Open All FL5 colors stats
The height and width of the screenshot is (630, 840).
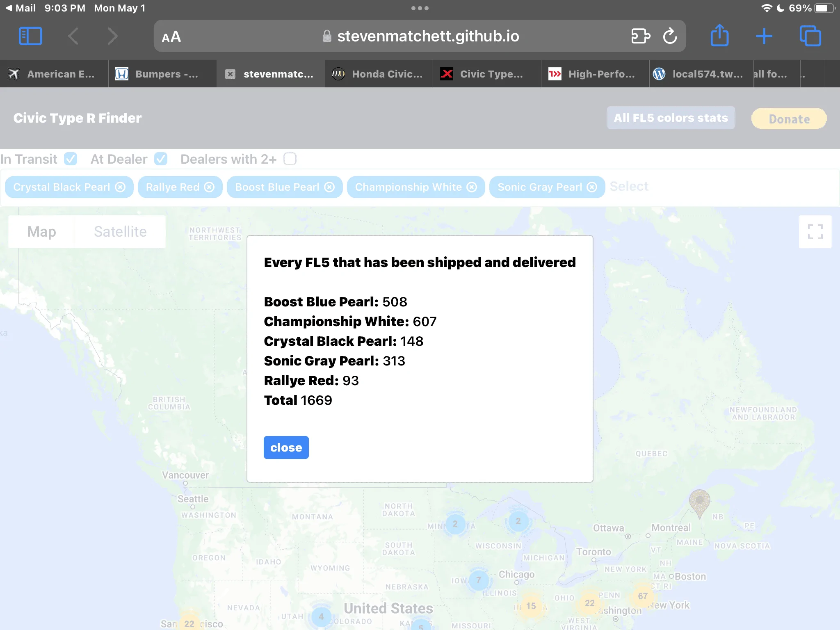[x=671, y=118]
